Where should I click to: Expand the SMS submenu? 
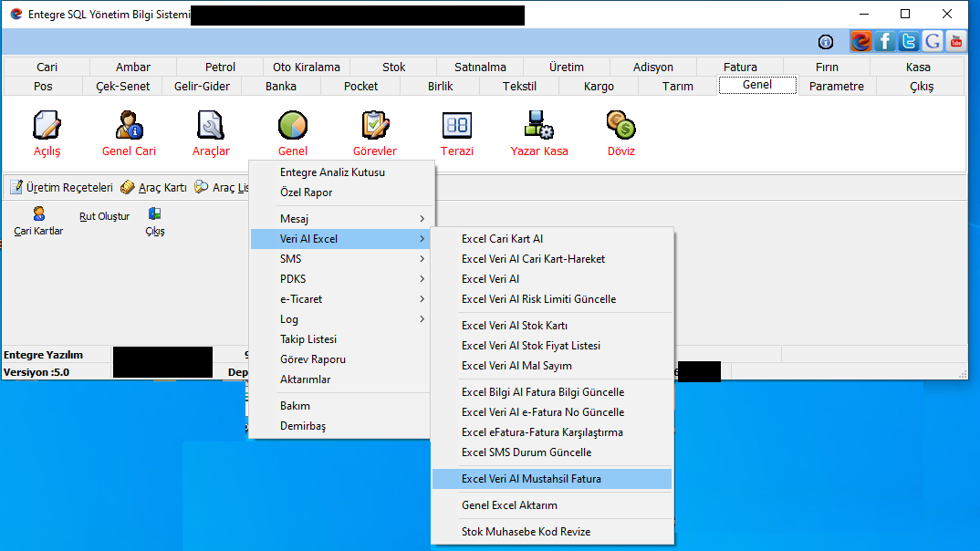(x=342, y=259)
